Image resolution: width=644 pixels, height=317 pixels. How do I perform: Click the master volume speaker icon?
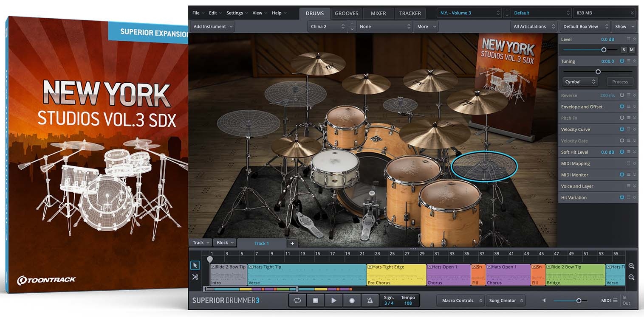pyautogui.click(x=544, y=300)
